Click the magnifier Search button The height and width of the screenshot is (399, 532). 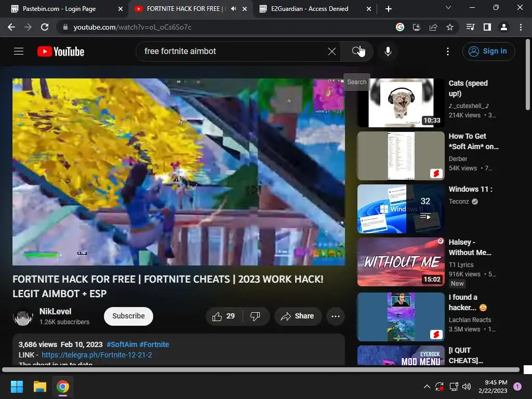tap(356, 51)
